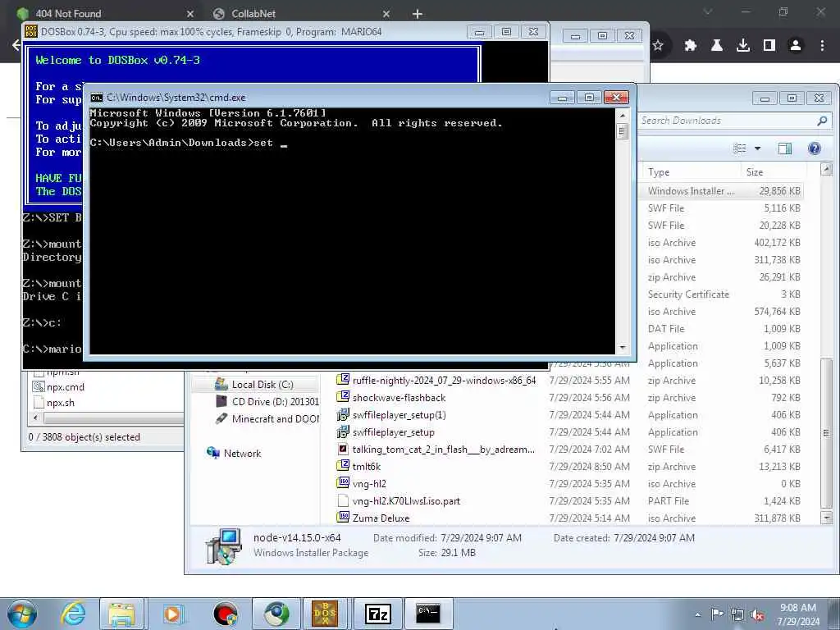Viewport: 840px width, 630px height.
Task: Open Chrome extensions puzzle icon
Action: click(690, 46)
